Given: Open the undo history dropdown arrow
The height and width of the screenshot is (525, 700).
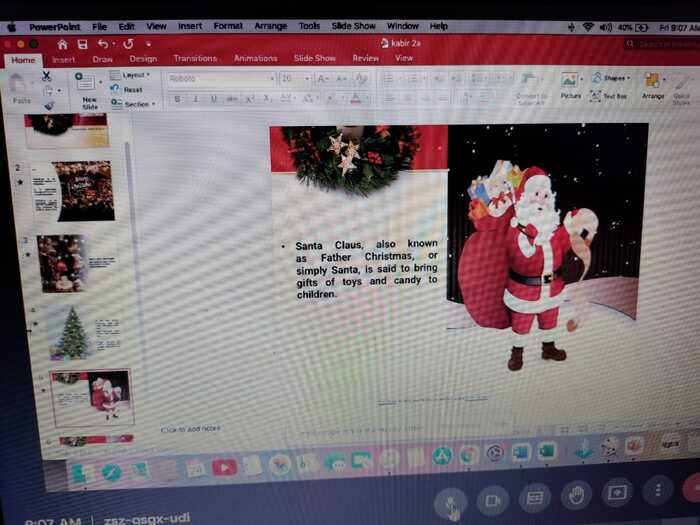Looking at the screenshot, I should [x=114, y=44].
